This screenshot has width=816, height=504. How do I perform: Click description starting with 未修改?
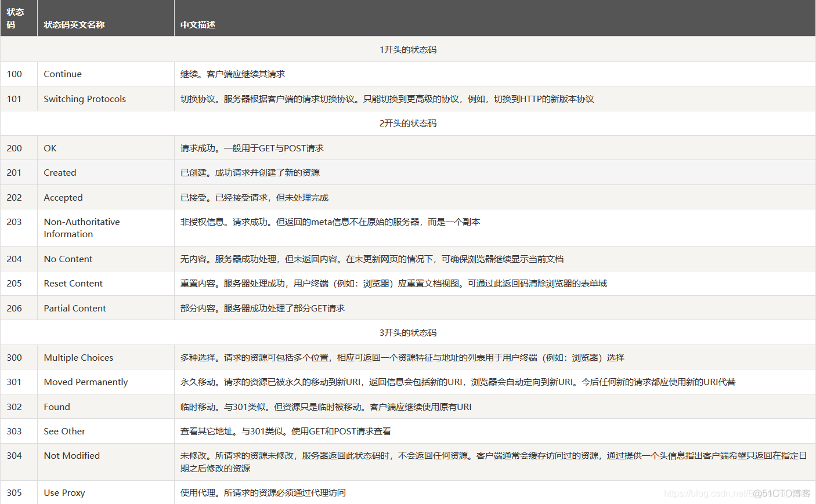point(493,462)
